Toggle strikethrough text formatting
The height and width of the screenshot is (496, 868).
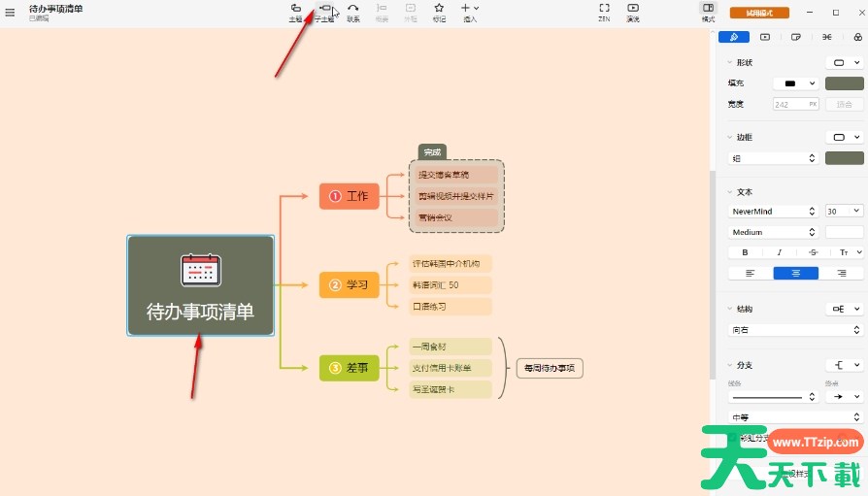tap(813, 252)
